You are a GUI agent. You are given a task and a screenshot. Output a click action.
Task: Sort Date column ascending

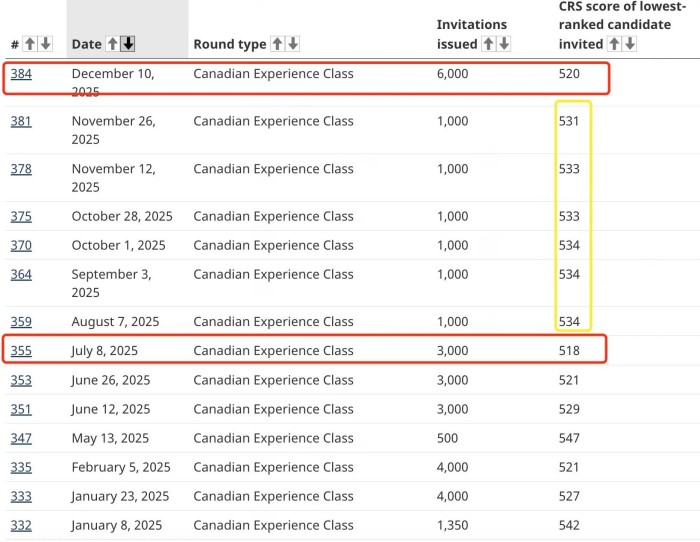113,44
